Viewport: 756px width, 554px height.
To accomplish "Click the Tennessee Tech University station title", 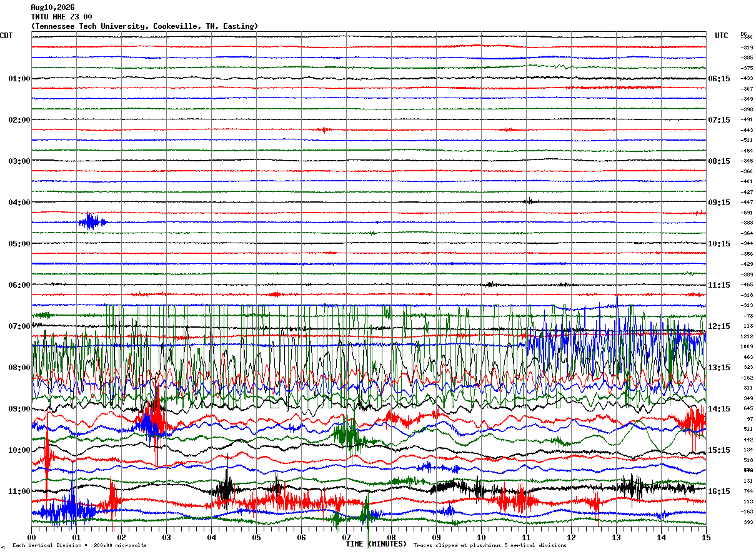I will [144, 26].
